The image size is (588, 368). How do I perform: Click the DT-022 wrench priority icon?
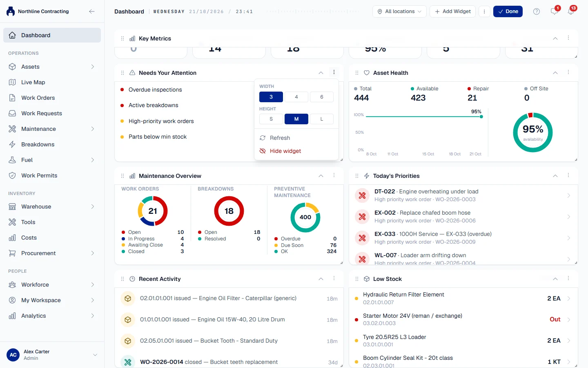[x=362, y=195]
